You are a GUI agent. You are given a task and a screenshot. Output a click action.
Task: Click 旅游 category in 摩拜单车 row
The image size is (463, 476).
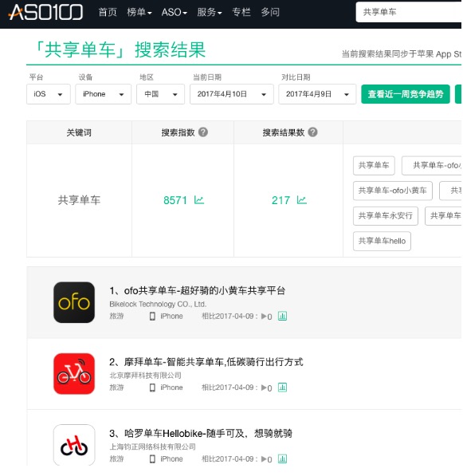116,387
